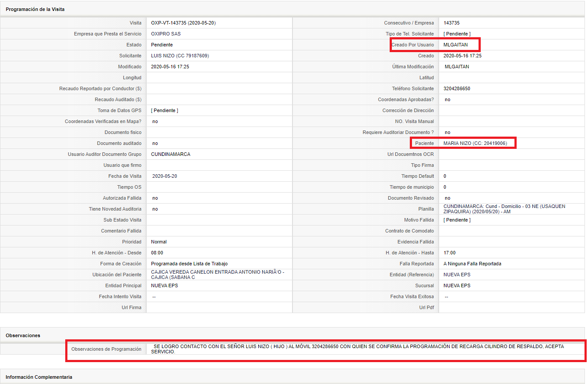Click solicitante 'LUIS NIZO (CC 79187609)'
Viewport: 588px width, 384px height.
click(x=180, y=56)
